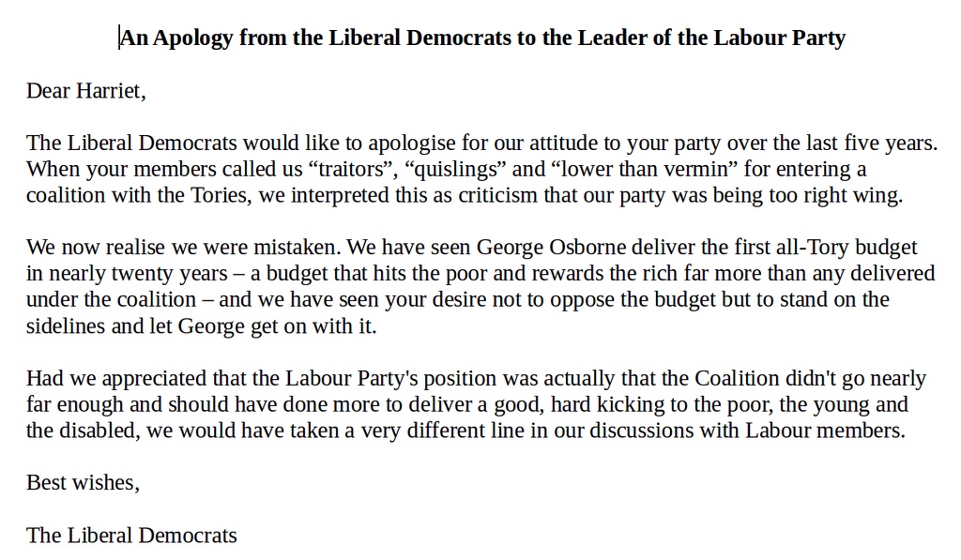The image size is (961, 560).
Task: Click the word "sidelines" in the text
Action: (66, 326)
